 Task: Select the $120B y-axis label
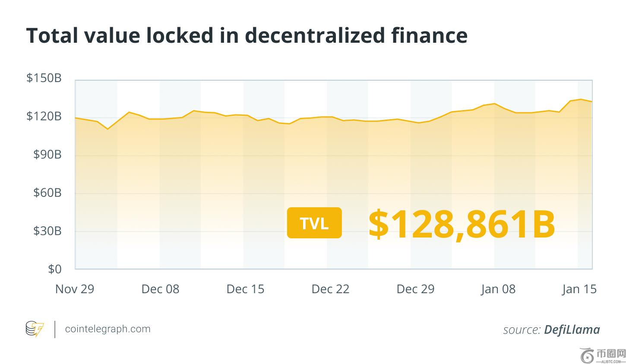[44, 116]
